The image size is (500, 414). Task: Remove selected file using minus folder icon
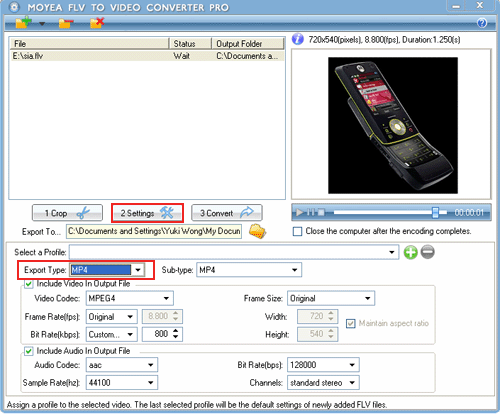click(66, 23)
